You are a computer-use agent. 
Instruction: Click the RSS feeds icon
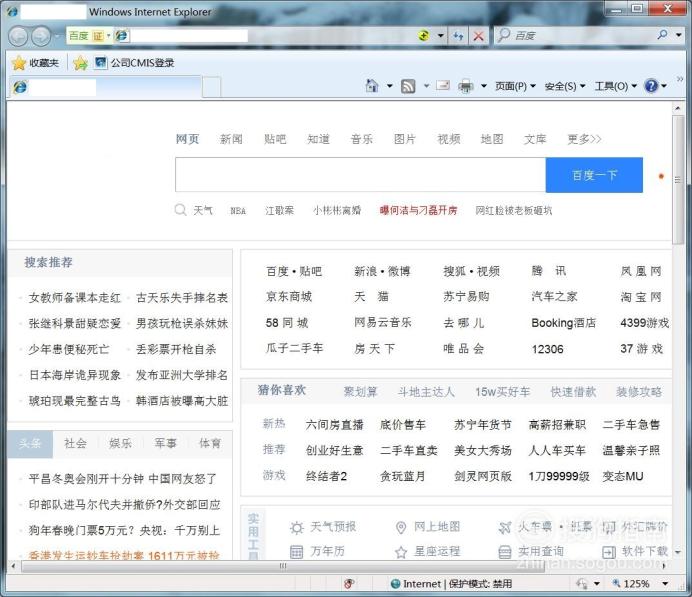tap(408, 86)
